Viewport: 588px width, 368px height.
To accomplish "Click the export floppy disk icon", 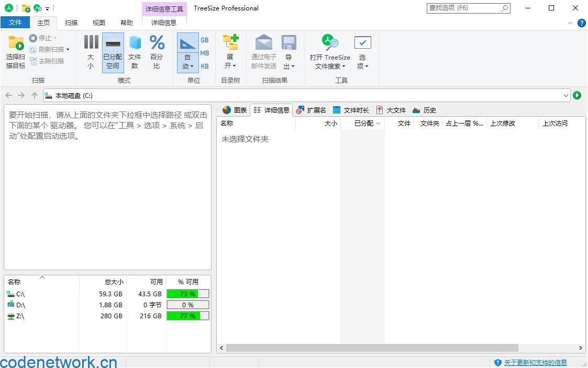I will click(x=289, y=42).
